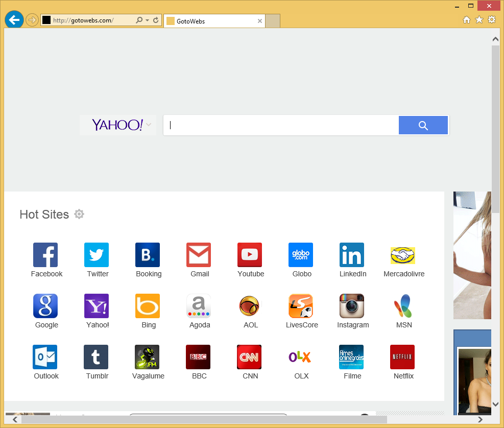Open Hot Sites settings gear

pyautogui.click(x=79, y=214)
